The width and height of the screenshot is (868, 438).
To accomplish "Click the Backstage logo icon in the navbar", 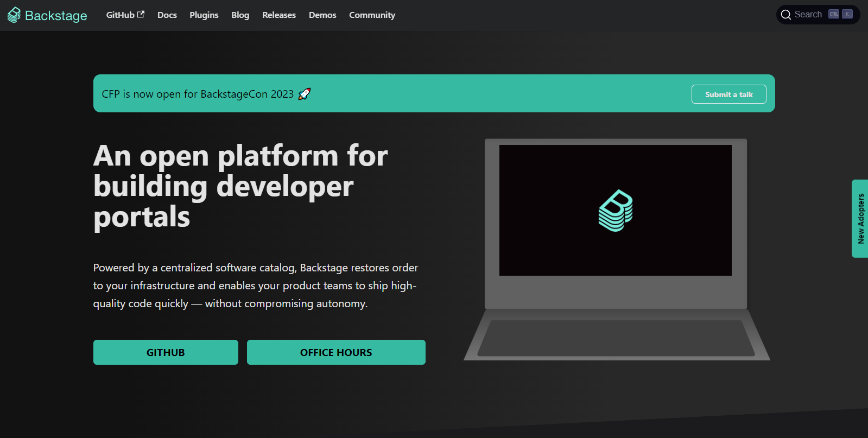I will click(x=14, y=15).
